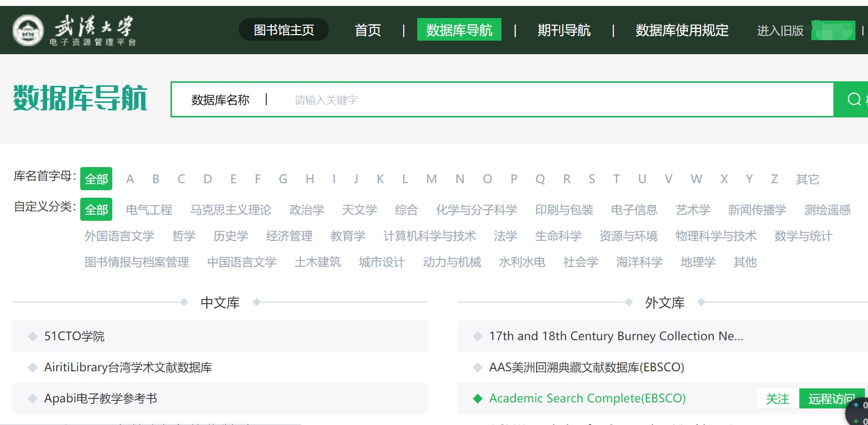868x425 pixels.
Task: Switch to 进入旧版 old version
Action: point(780,31)
